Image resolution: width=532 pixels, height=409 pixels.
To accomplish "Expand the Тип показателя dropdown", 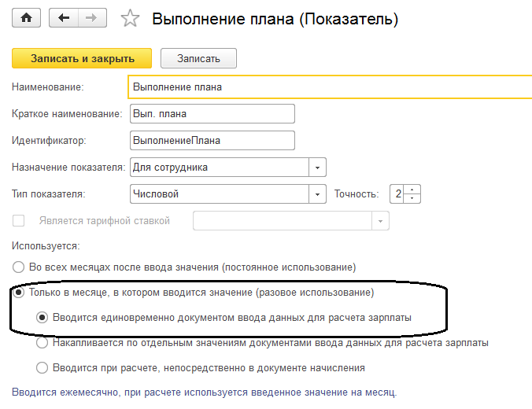I will click(317, 194).
